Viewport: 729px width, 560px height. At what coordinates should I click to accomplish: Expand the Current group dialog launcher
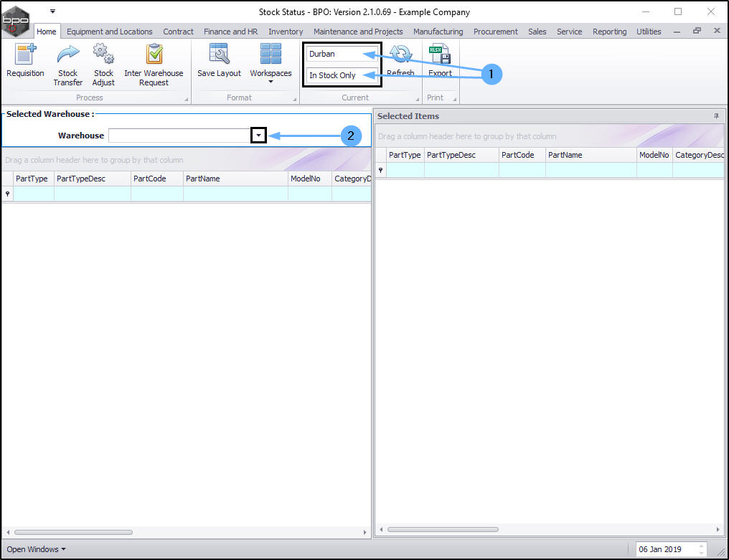417,99
